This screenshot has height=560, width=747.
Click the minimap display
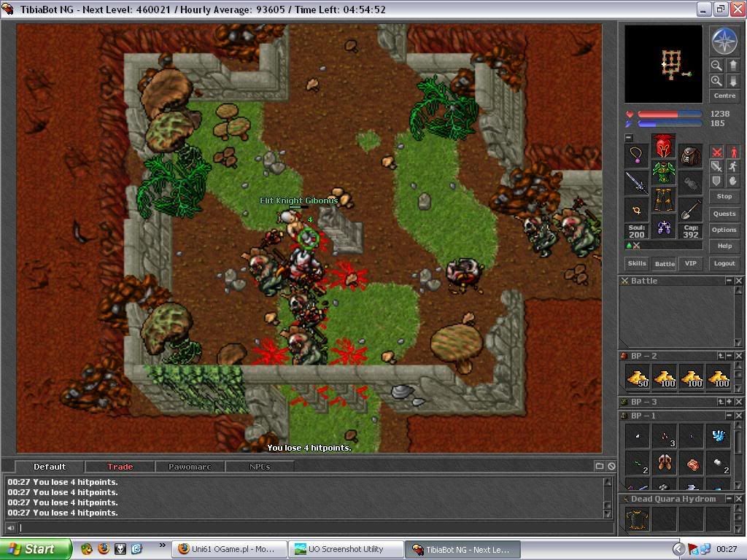(664, 64)
